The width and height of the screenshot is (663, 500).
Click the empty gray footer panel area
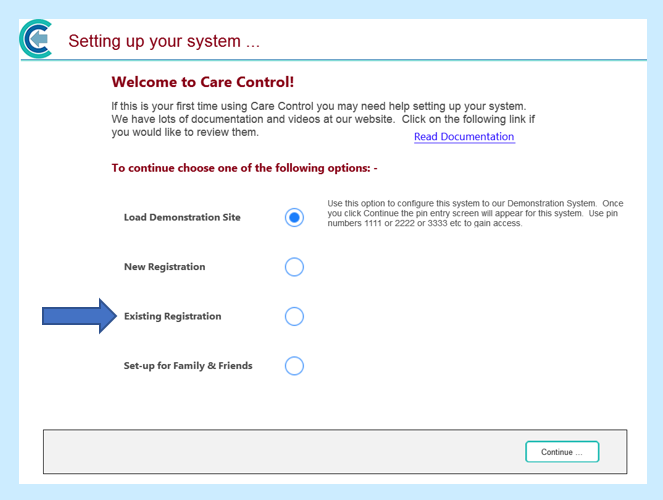click(280, 452)
